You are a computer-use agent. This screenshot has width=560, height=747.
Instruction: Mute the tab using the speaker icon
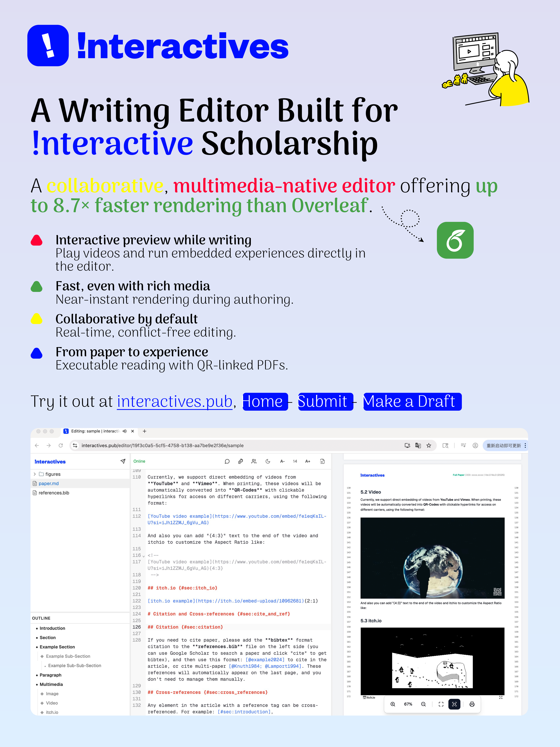pos(125,431)
